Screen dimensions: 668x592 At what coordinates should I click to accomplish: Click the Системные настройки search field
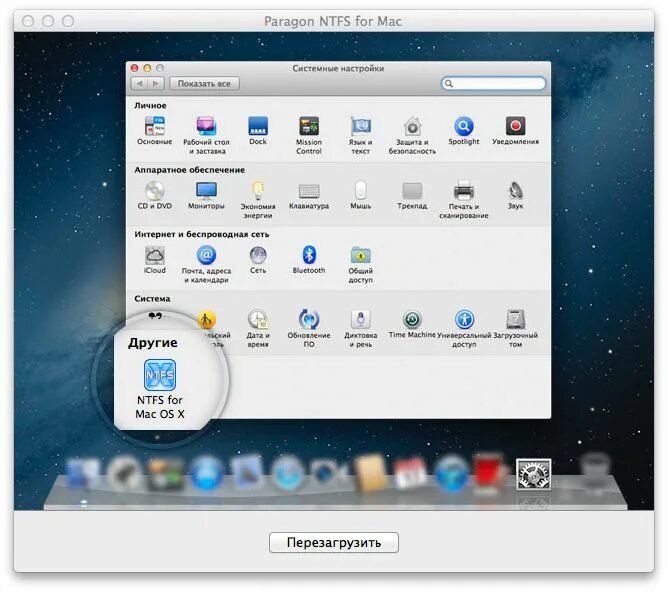[493, 83]
